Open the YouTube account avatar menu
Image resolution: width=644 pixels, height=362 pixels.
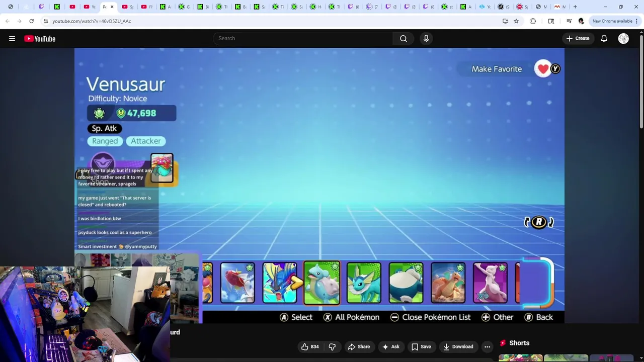[x=623, y=39]
